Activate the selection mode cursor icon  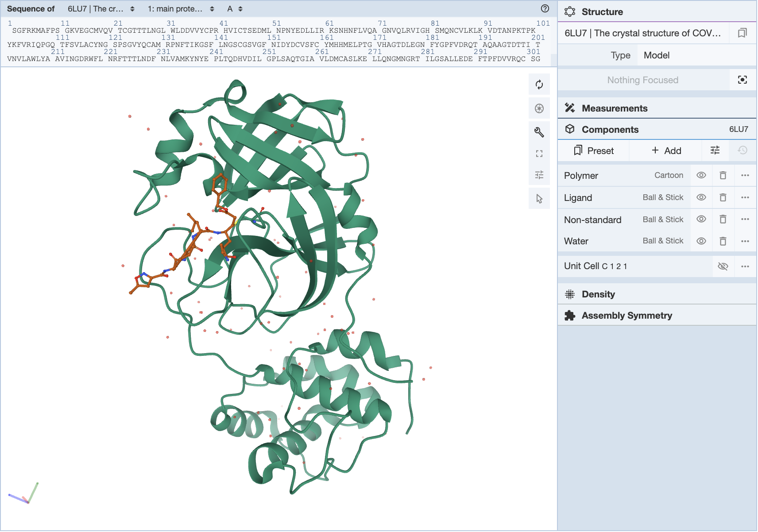[x=539, y=199]
